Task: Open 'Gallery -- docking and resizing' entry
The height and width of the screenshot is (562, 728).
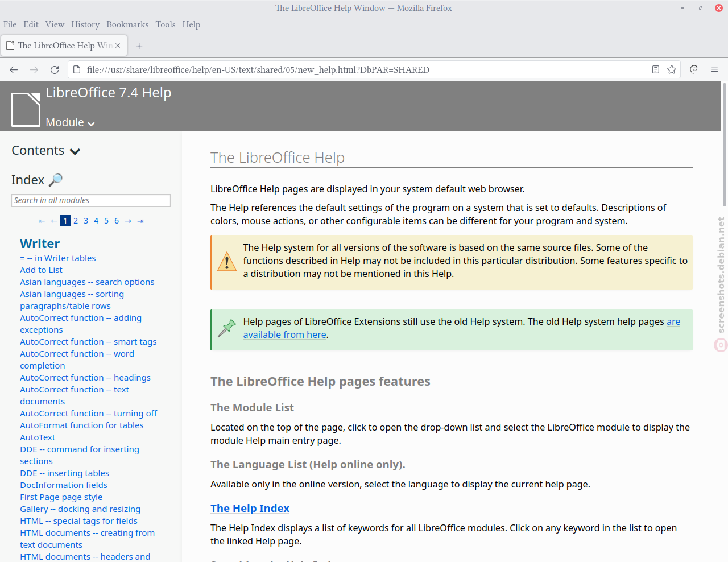Action: [x=80, y=509]
